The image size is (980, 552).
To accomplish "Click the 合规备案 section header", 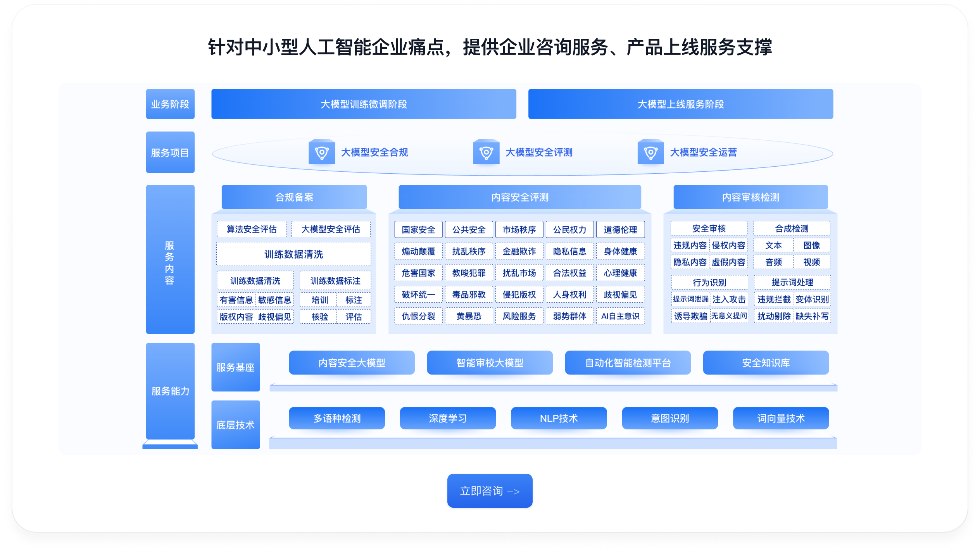I will 294,197.
